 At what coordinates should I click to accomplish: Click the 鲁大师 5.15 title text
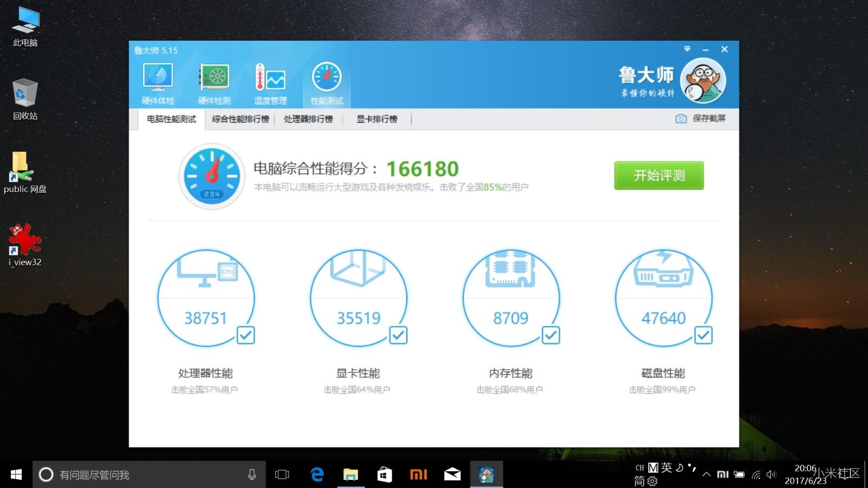[x=156, y=50]
